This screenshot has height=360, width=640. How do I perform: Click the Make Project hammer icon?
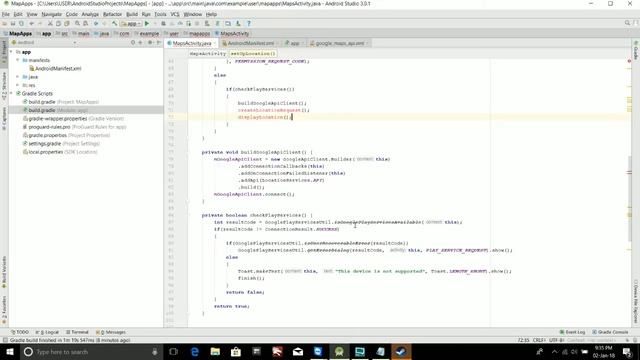click(x=114, y=24)
